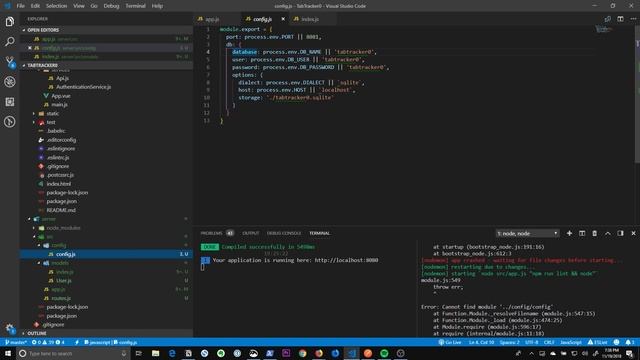Move the panel to the side
Screen dimensions: 640x360
(x=620, y=233)
